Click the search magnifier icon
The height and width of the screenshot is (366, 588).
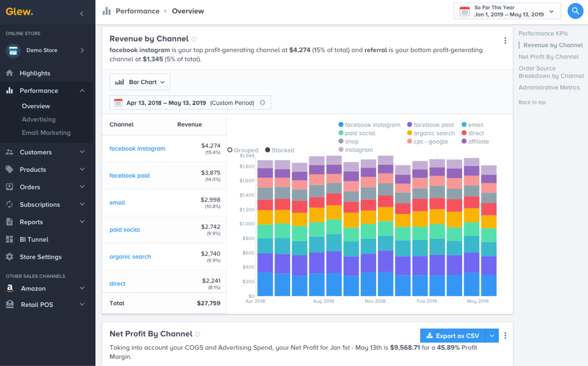[x=575, y=11]
